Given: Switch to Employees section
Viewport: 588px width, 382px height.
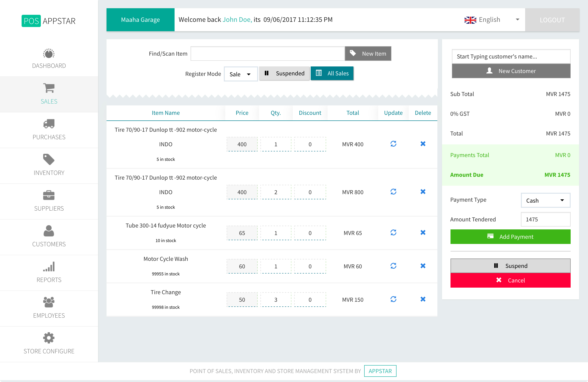Looking at the screenshot, I should point(49,308).
